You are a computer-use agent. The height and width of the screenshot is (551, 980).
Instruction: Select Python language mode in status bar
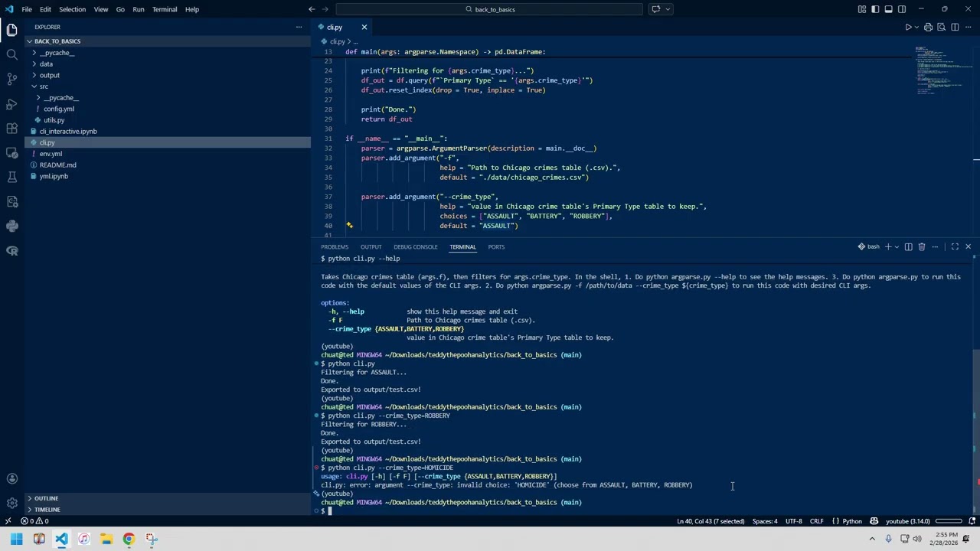click(x=851, y=521)
